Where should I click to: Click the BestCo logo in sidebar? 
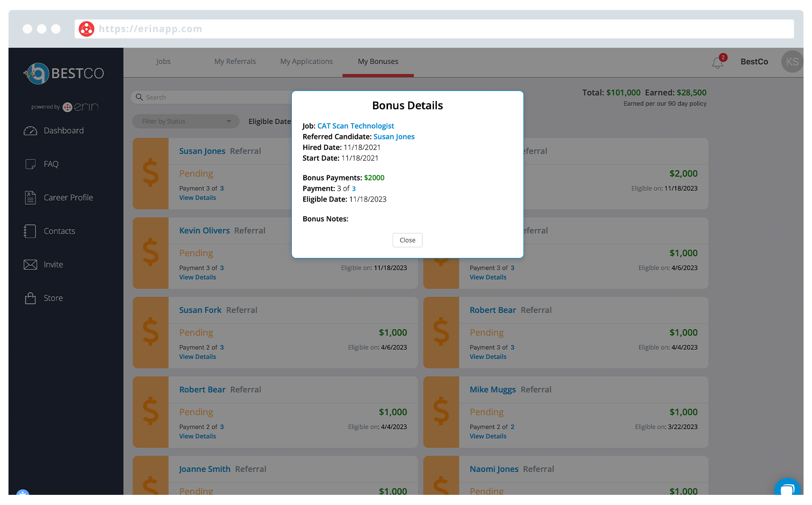point(64,74)
